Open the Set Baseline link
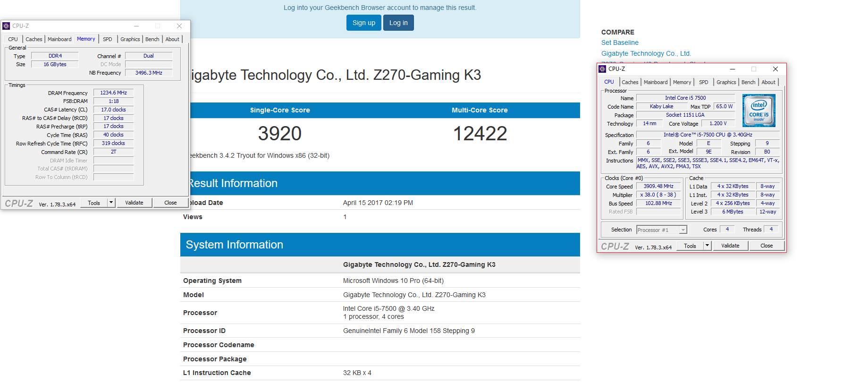This screenshot has height=384, width=868. coord(620,43)
